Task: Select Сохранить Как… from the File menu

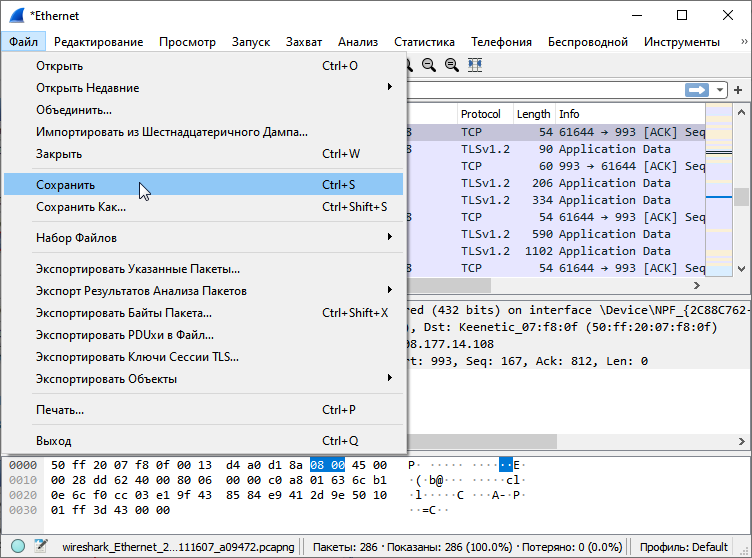Action: click(81, 207)
